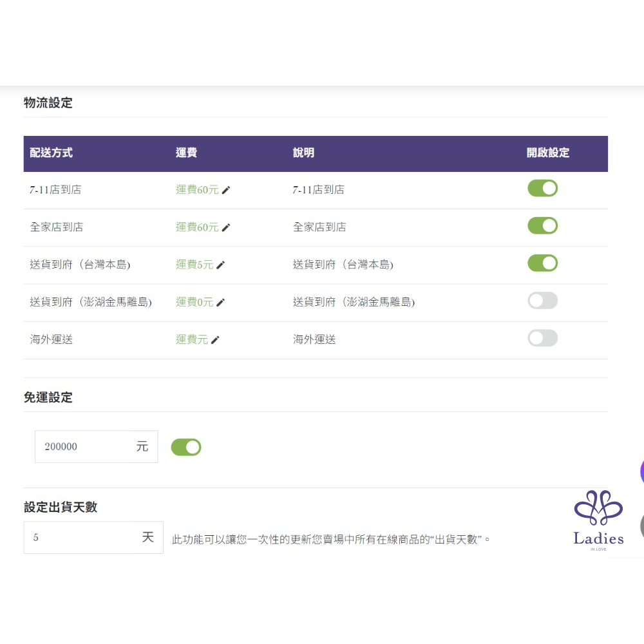Switch off the 免運設定 free shipping toggle
644x644 pixels.
pos(186,447)
